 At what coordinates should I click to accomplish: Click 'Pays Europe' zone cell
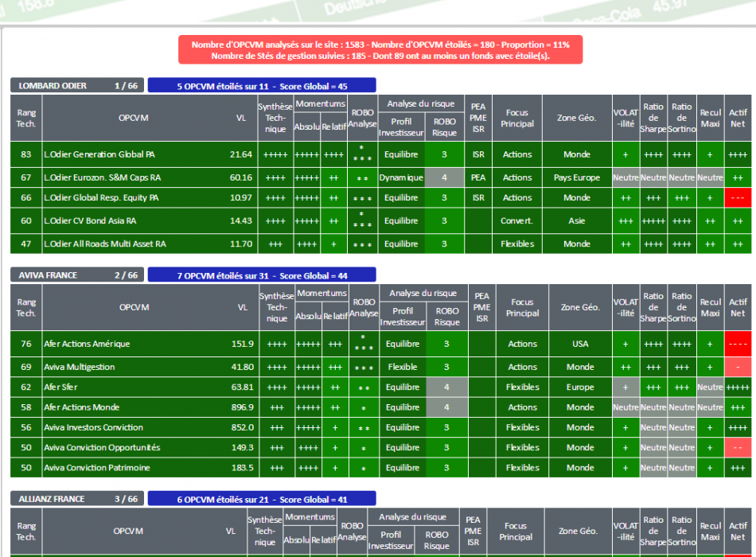point(577,177)
